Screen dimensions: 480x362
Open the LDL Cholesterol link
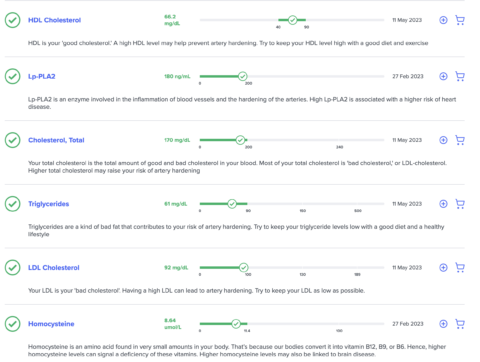click(x=54, y=268)
